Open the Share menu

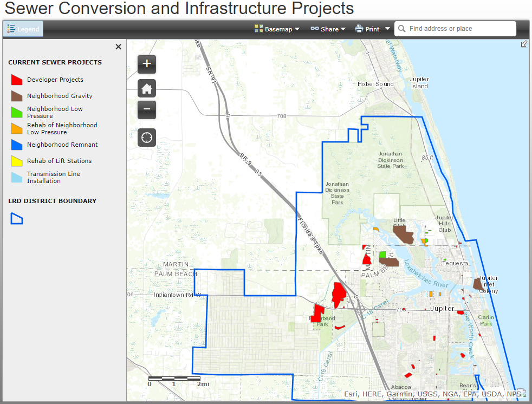(328, 29)
